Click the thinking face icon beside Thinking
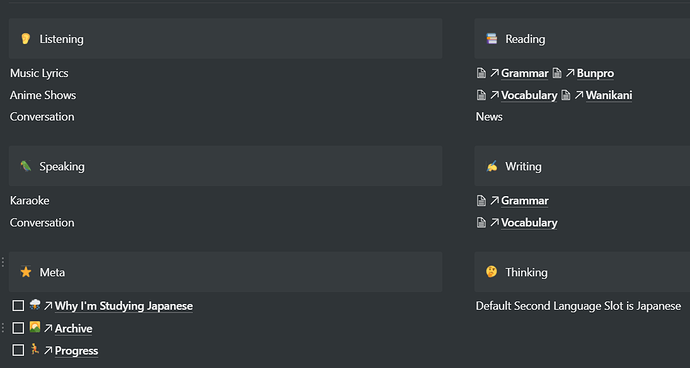This screenshot has width=690, height=368. click(492, 272)
